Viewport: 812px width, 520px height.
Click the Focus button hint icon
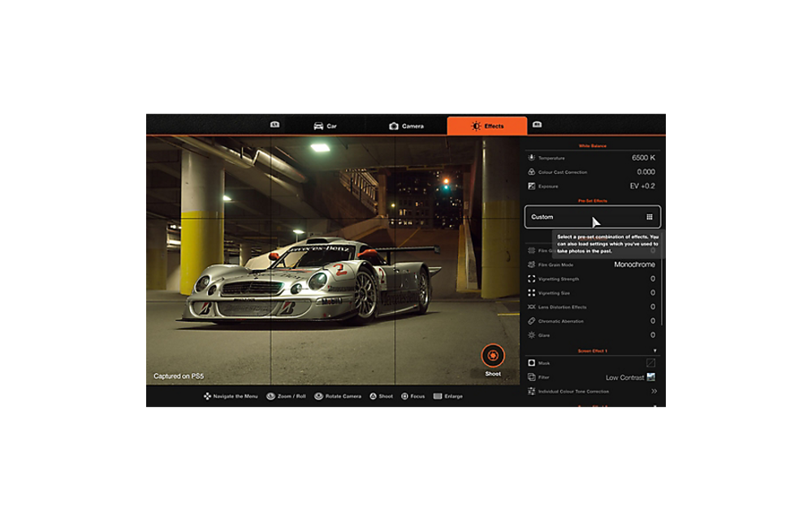click(404, 396)
